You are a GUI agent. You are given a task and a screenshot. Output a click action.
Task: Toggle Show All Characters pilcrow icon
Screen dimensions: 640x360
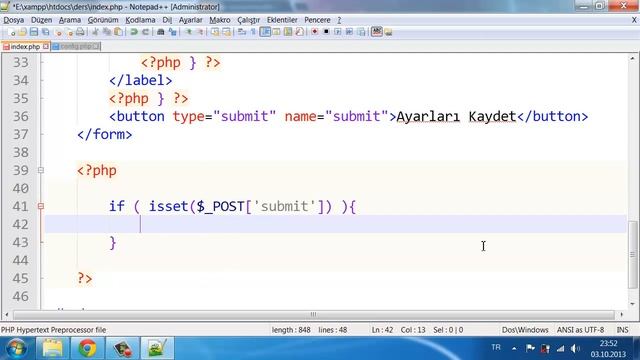pyautogui.click(x=253, y=32)
